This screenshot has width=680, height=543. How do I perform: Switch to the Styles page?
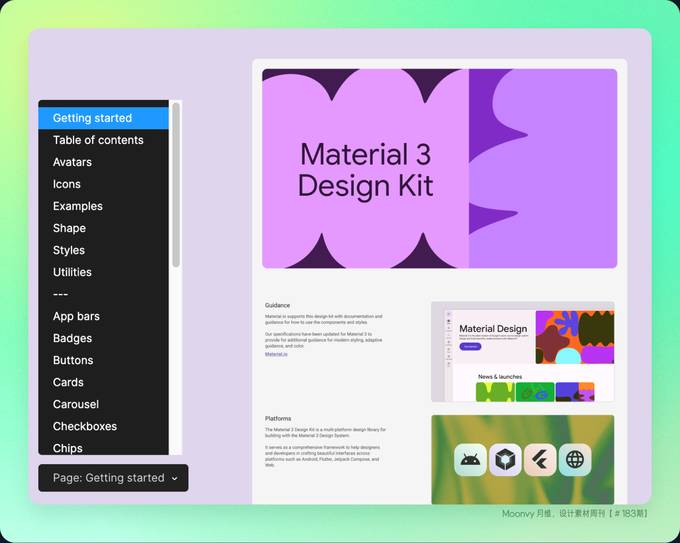(x=103, y=250)
